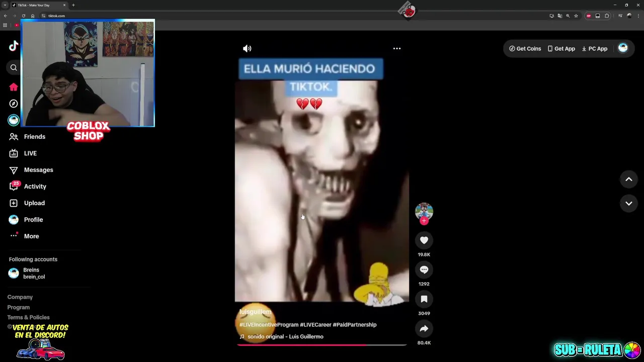Image resolution: width=644 pixels, height=362 pixels.
Task: Open Messages in the sidebar
Action: (31, 170)
